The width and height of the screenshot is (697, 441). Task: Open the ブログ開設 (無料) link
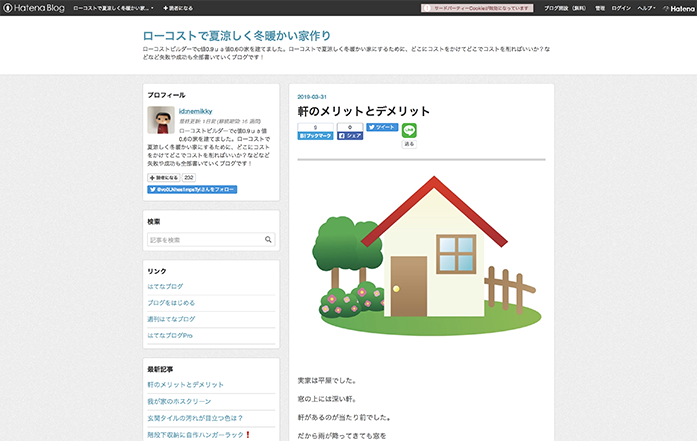(x=565, y=8)
